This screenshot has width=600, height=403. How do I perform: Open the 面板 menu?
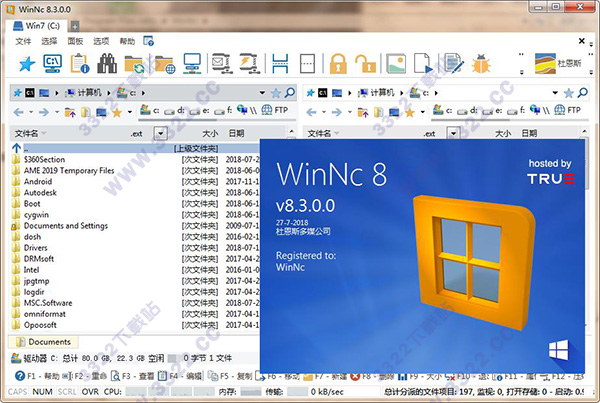click(75, 41)
